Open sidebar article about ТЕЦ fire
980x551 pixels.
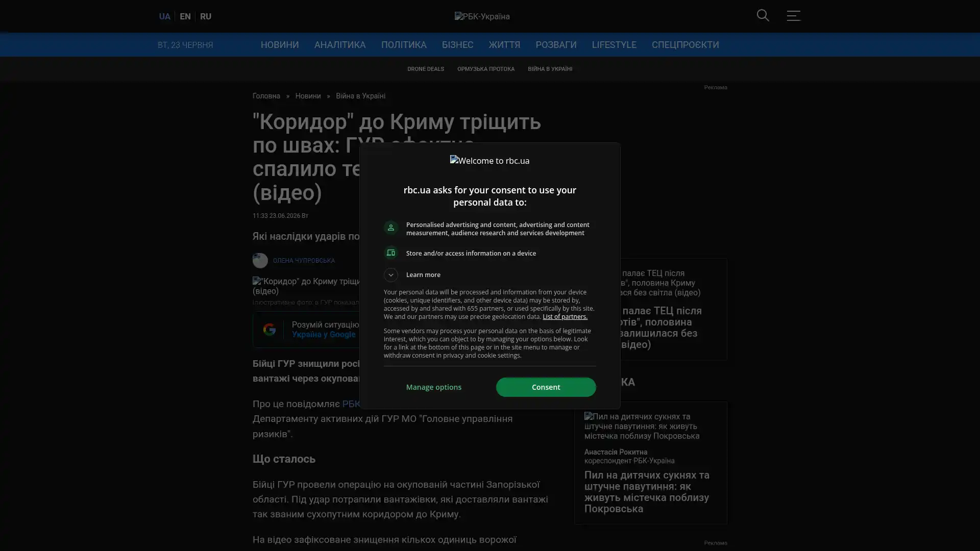point(661,328)
